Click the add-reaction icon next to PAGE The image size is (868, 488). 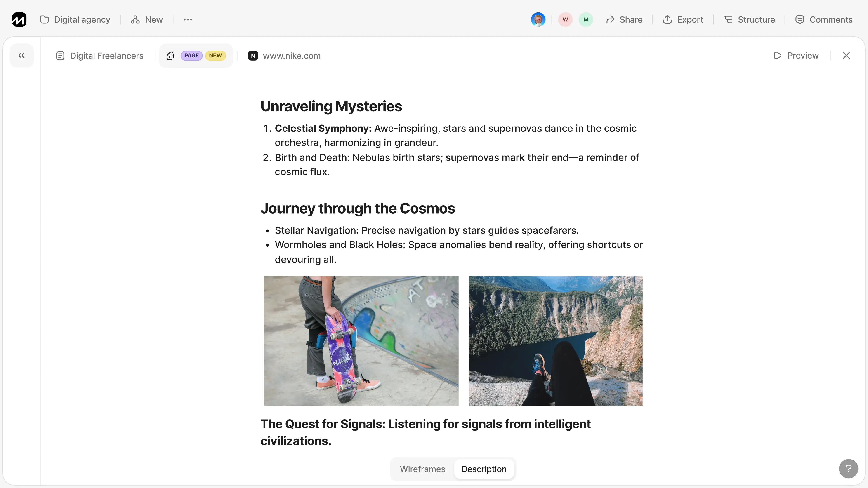171,56
